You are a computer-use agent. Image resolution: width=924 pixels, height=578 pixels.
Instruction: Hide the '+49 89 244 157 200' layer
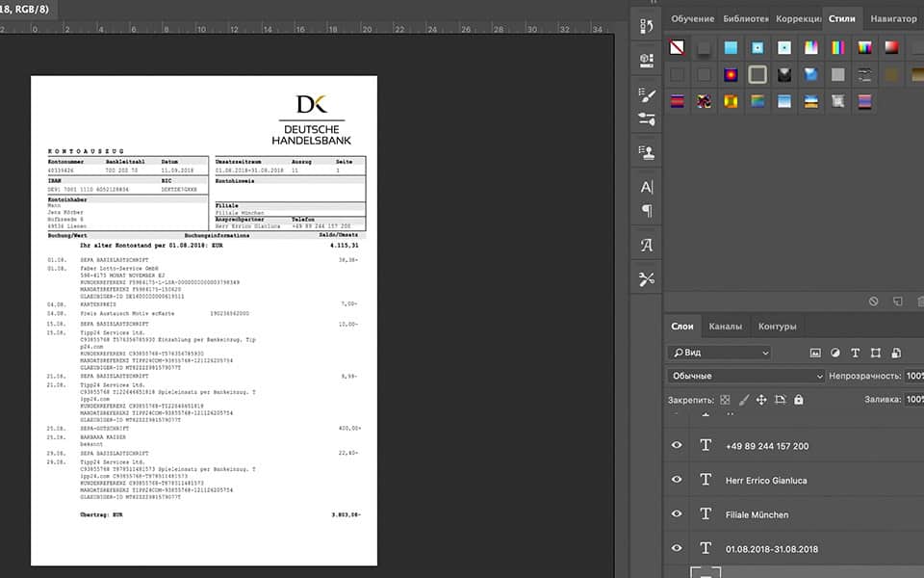pyautogui.click(x=677, y=445)
